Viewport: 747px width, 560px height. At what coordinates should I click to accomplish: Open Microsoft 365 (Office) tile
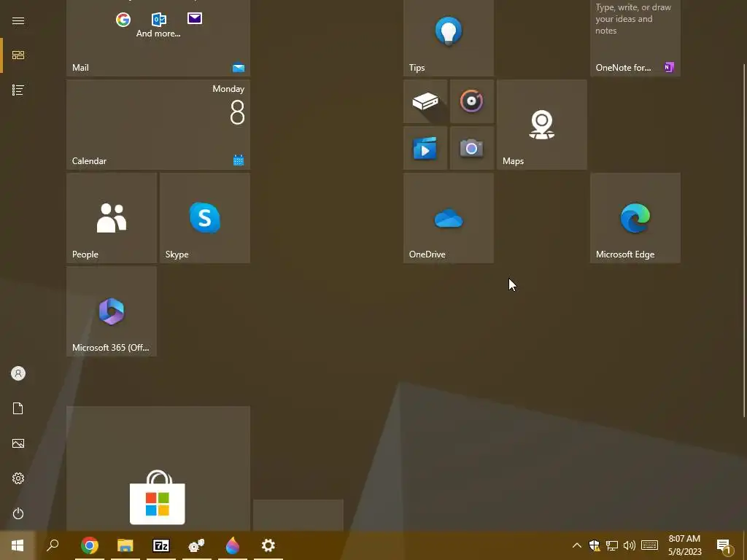tap(112, 311)
